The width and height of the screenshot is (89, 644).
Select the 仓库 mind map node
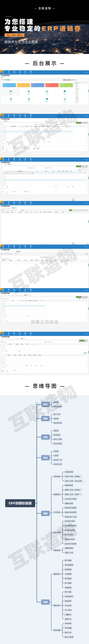click(x=45, y=437)
